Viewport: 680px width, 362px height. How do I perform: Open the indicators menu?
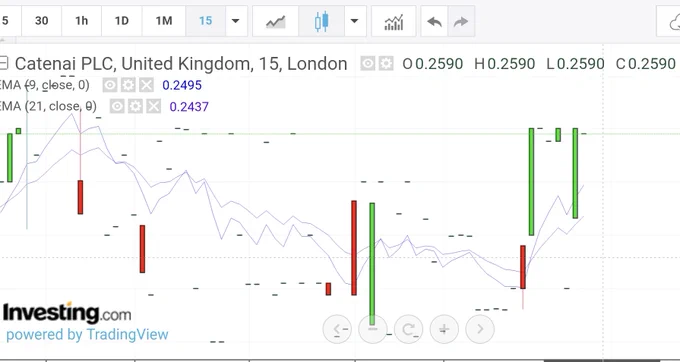pyautogui.click(x=393, y=21)
